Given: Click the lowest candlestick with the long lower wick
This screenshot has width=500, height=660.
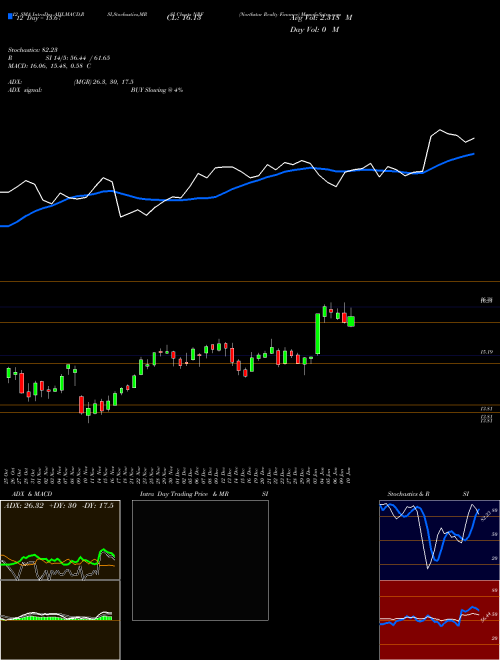Looking at the screenshot, I should [x=88, y=412].
